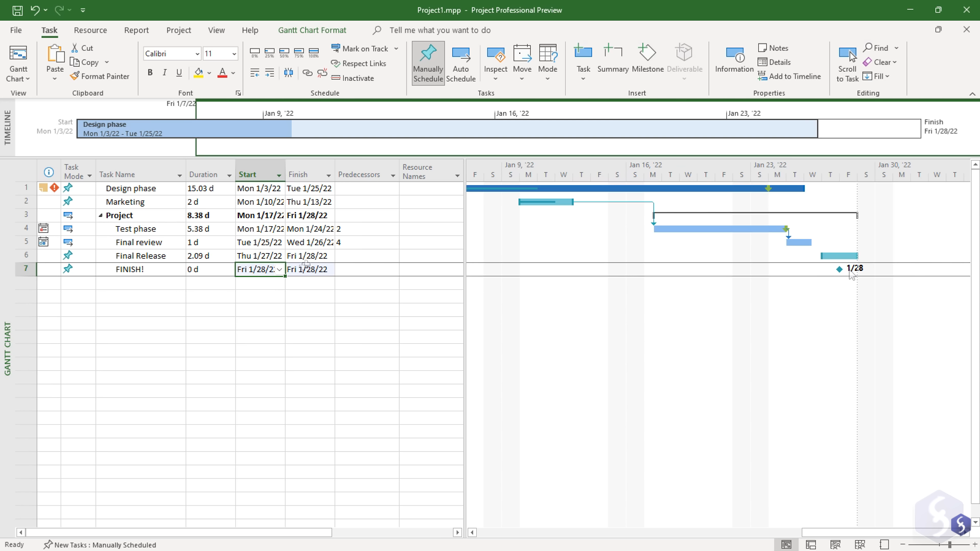Open task Information dialog
980x551 pixels.
point(734,59)
